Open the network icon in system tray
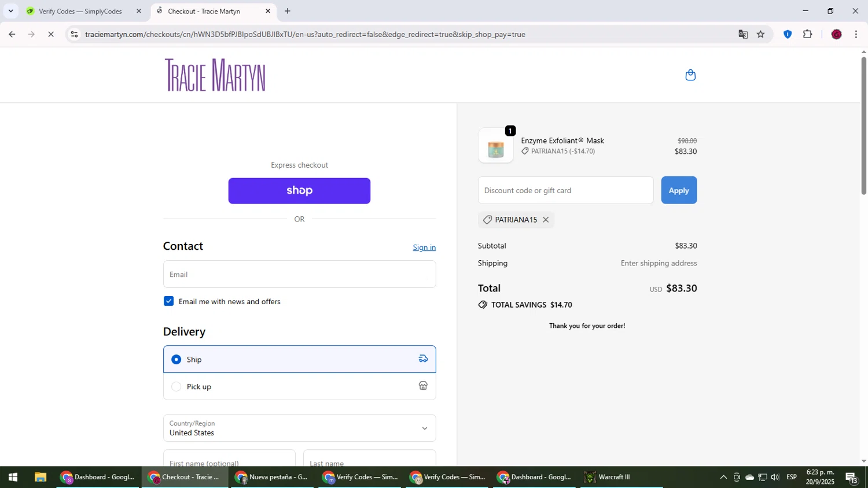 [763, 477]
